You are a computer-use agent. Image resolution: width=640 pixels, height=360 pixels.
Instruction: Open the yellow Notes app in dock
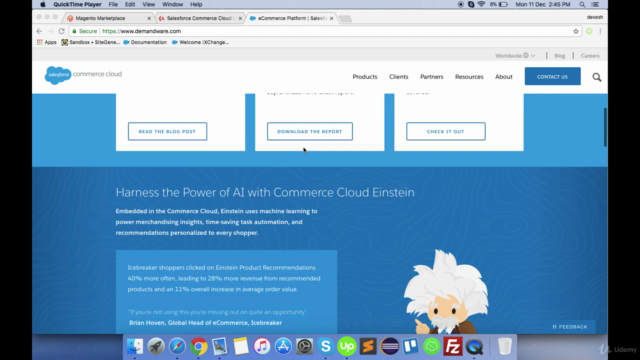click(x=241, y=346)
